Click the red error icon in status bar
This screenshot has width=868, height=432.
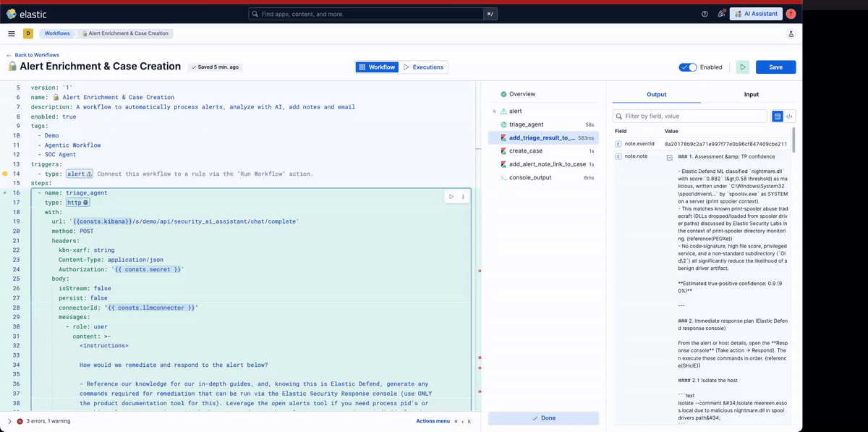[20, 421]
